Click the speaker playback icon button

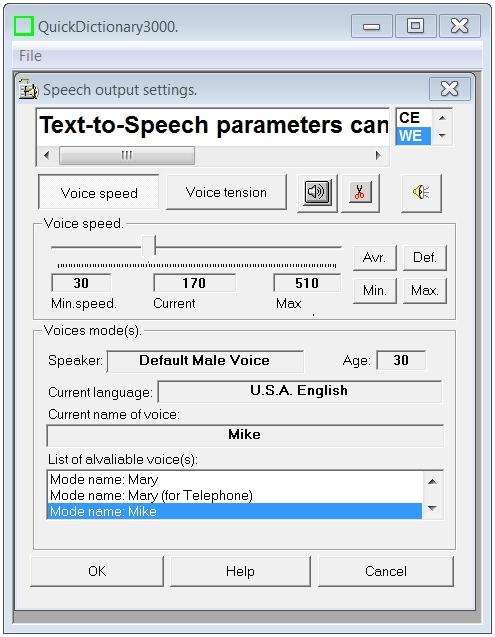point(317,193)
